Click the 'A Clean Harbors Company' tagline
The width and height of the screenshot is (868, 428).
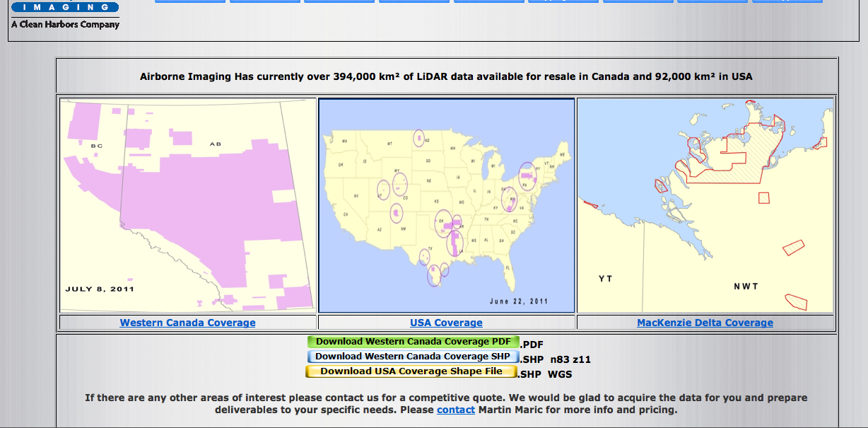(x=65, y=24)
